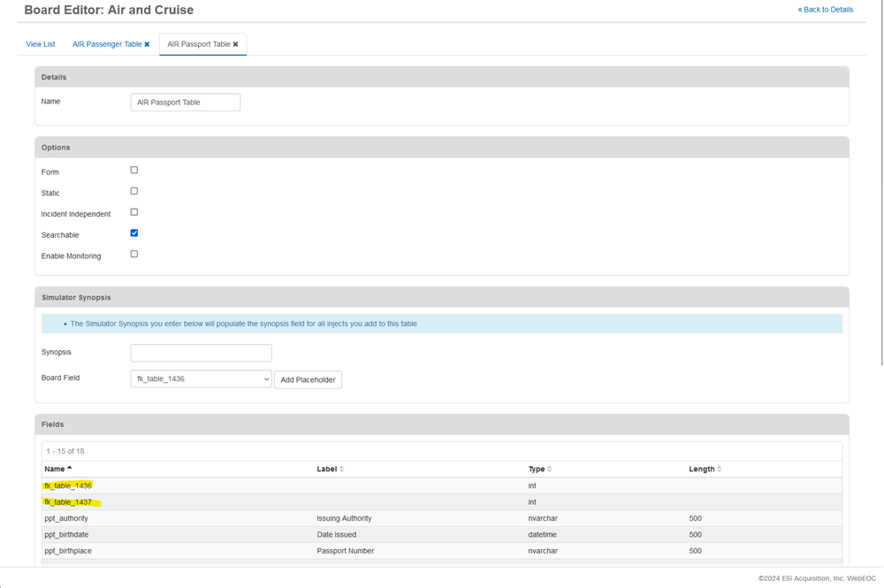Sort fields by the Type column arrows

tap(549, 469)
